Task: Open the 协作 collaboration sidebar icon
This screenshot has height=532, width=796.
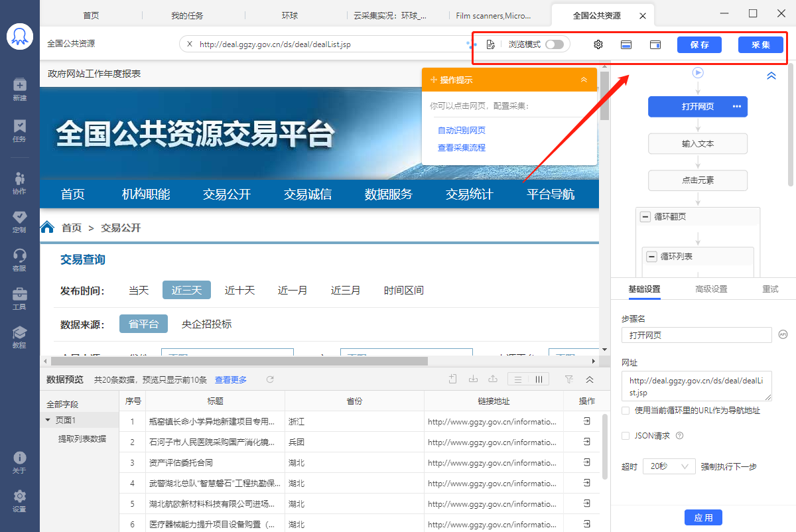Action: 19,182
